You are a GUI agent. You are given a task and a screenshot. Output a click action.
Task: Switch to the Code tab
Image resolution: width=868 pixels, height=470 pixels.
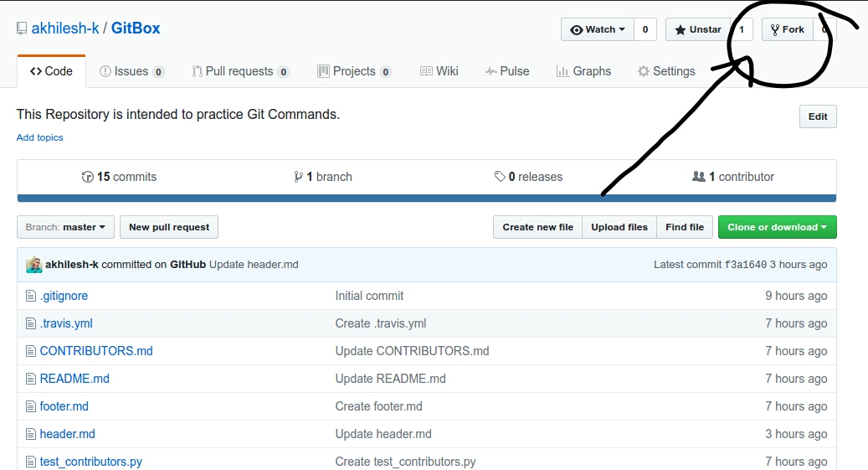coord(52,71)
